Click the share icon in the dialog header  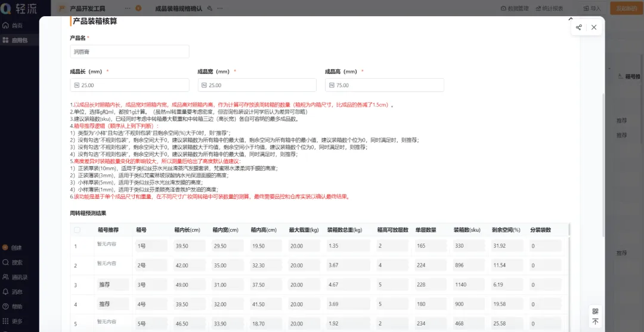click(579, 27)
